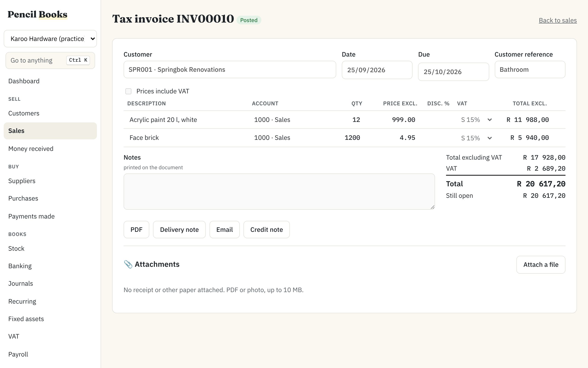This screenshot has height=368, width=588.
Task: Go to Customers in the sidebar
Action: click(x=50, y=113)
